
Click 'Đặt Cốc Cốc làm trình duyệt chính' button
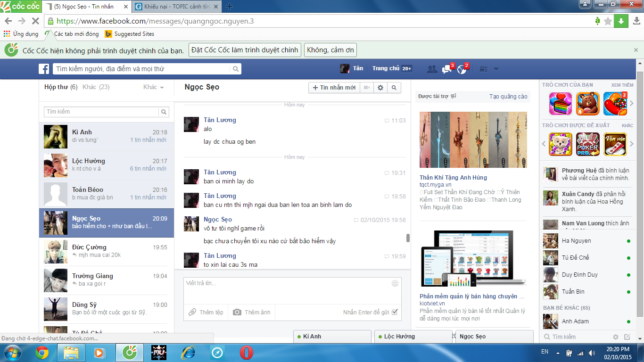coord(245,50)
